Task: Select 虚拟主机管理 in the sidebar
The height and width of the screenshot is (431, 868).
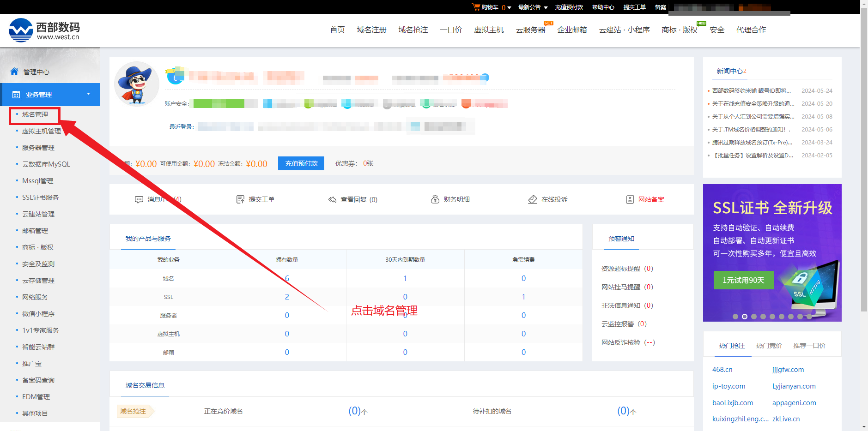Action: (x=42, y=131)
